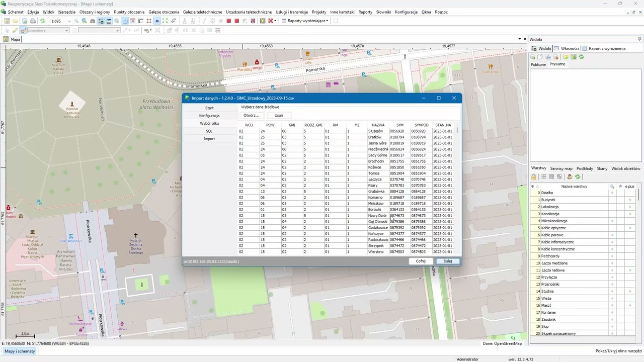Click the red stop square toolbar icon
Viewport: 644px width, 362px height.
[x=228, y=21]
